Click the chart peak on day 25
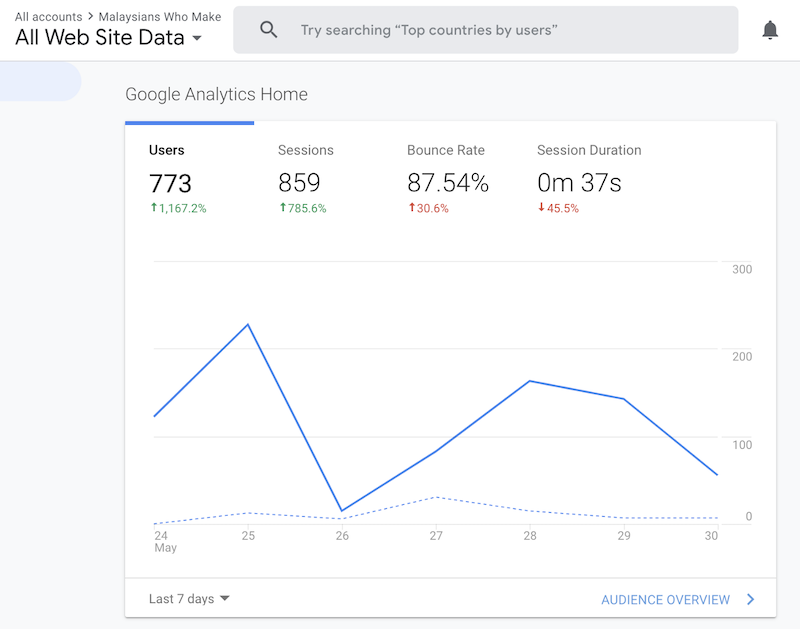The width and height of the screenshot is (800, 629). point(248,324)
